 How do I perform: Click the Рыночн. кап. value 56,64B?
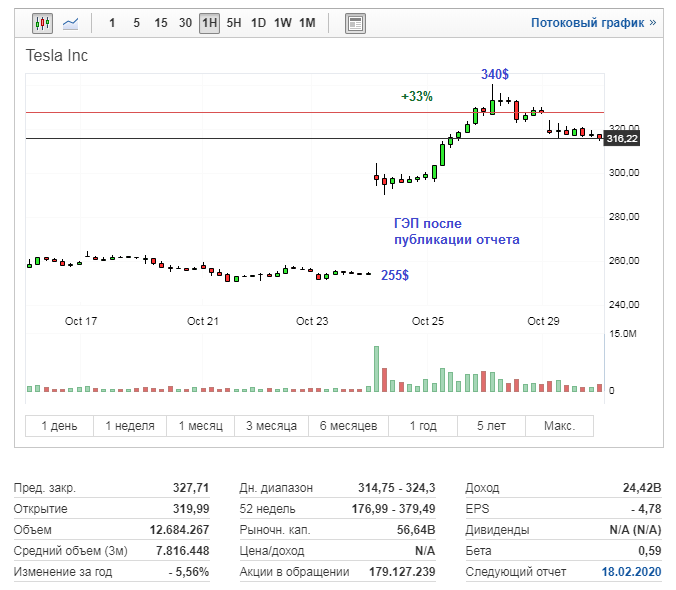point(416,530)
